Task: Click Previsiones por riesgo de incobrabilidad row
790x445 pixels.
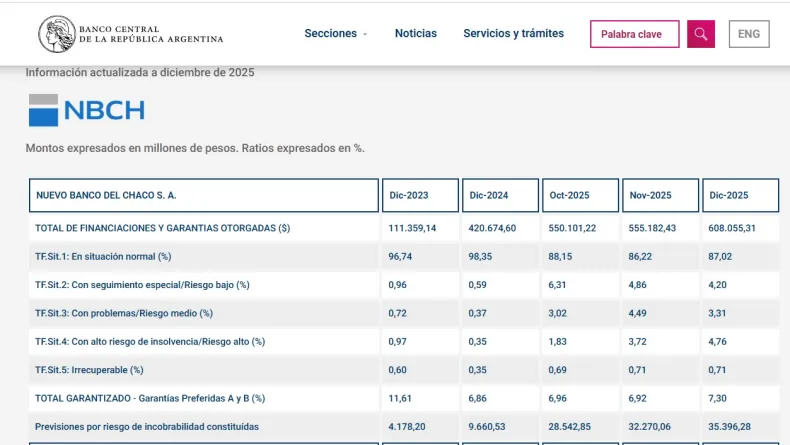Action: 147,427
